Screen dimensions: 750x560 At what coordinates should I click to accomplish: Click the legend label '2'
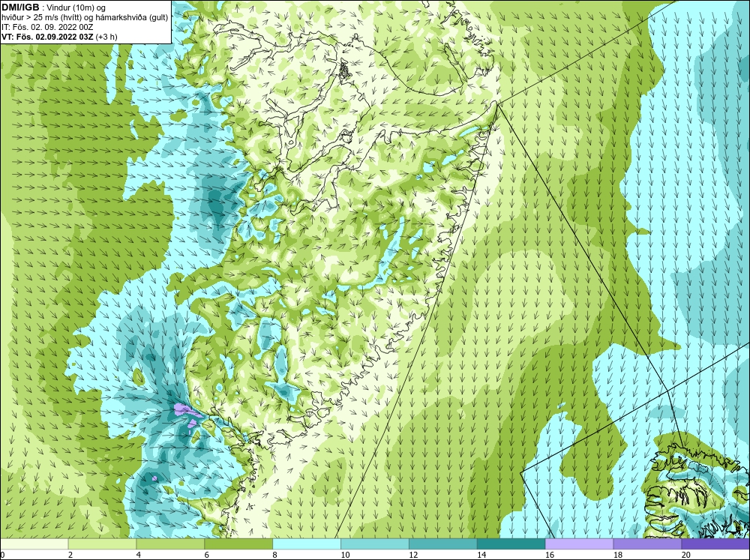click(70, 555)
